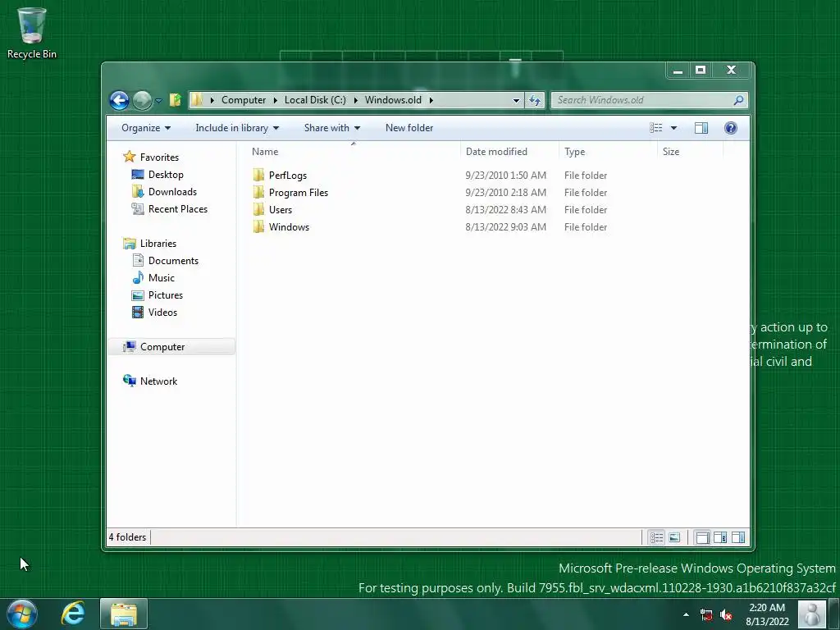Click the Refresh button in address bar
The height and width of the screenshot is (630, 840).
[535, 100]
